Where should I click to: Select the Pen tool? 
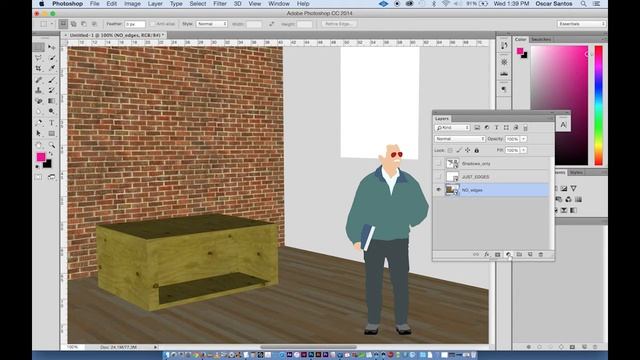pyautogui.click(x=39, y=122)
